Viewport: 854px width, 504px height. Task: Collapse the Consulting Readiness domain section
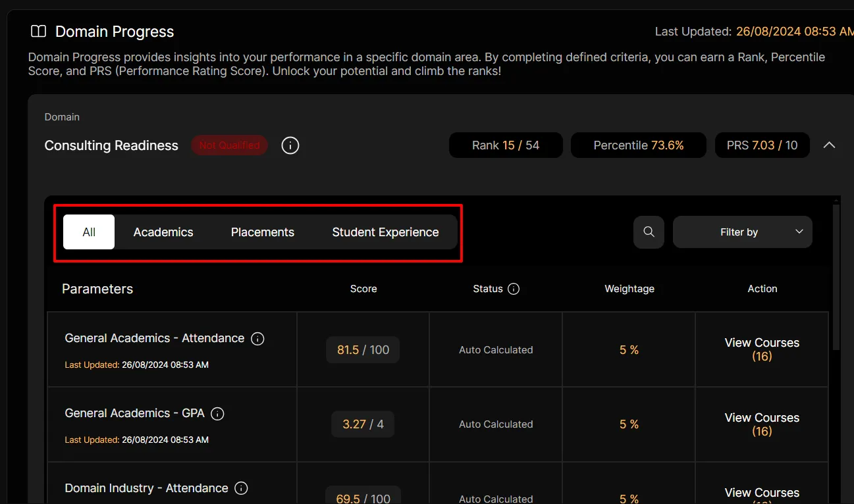[x=829, y=145]
